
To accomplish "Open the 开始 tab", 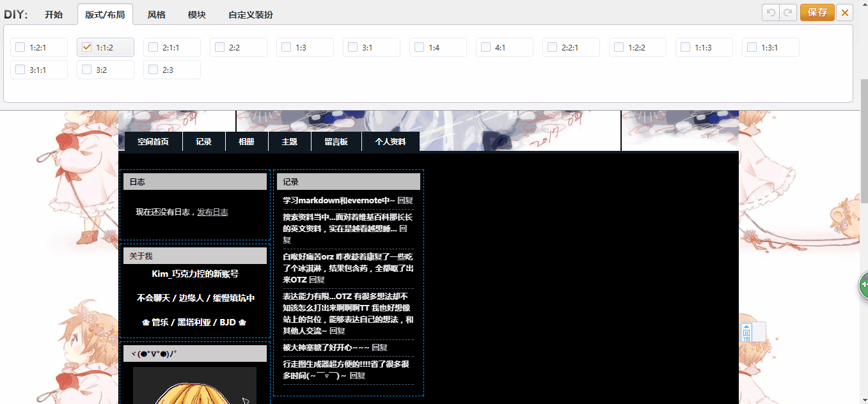I will tap(54, 14).
